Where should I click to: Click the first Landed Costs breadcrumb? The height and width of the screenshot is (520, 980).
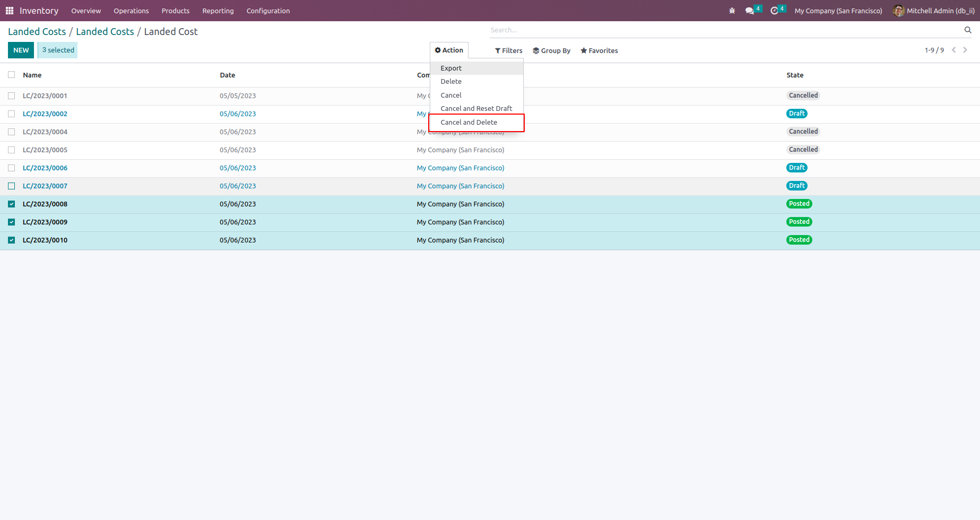click(x=37, y=32)
